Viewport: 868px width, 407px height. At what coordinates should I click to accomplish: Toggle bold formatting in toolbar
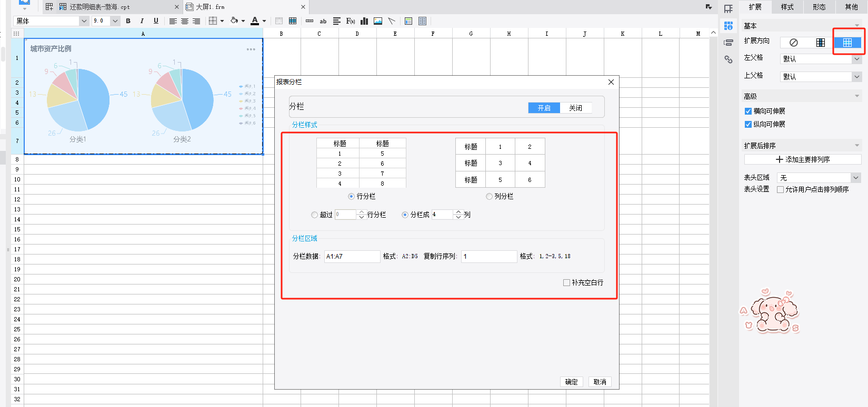point(128,21)
